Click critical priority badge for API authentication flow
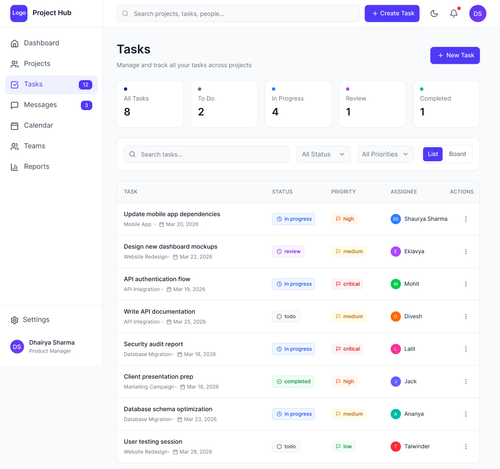Viewport: 500px width, 469px height. click(x=347, y=284)
